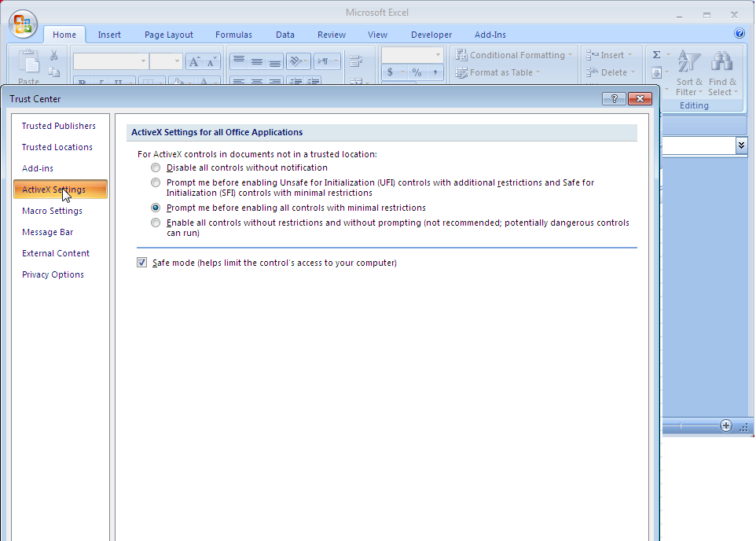Click the Conditional Formatting icon
Image resolution: width=756 pixels, height=541 pixels.
coord(461,55)
